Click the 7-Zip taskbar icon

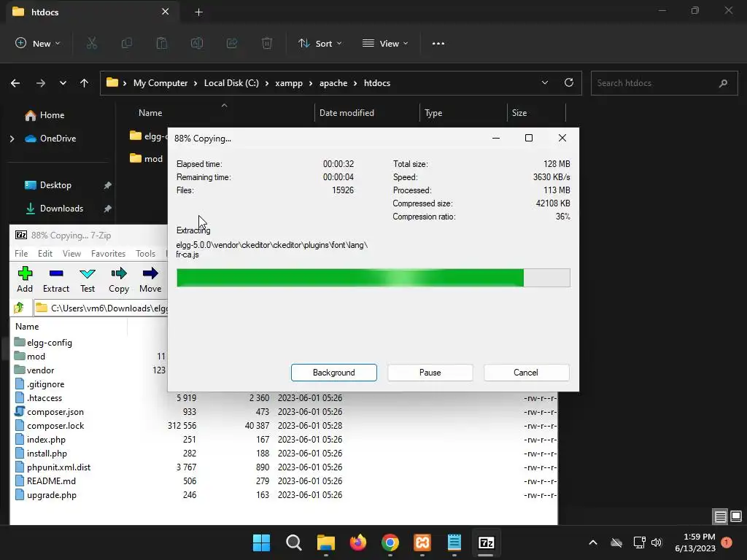(486, 542)
